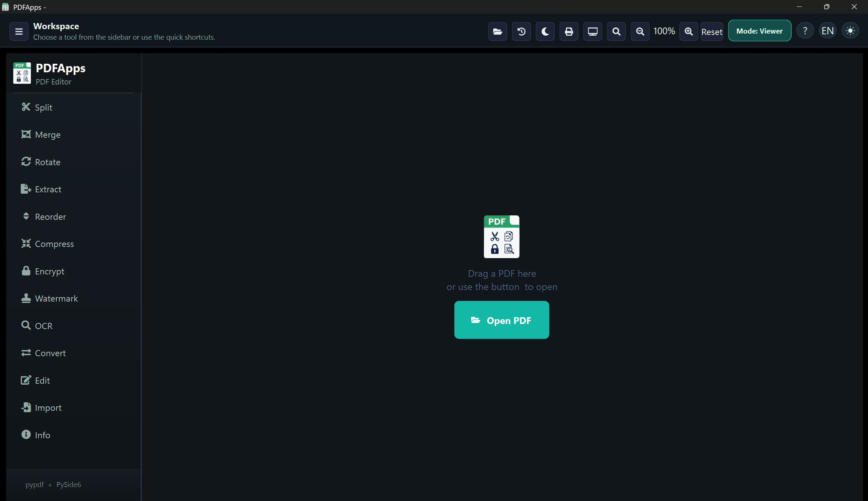Viewport: 868px width, 501px height.
Task: Click the large Open PDF button
Action: click(x=502, y=320)
